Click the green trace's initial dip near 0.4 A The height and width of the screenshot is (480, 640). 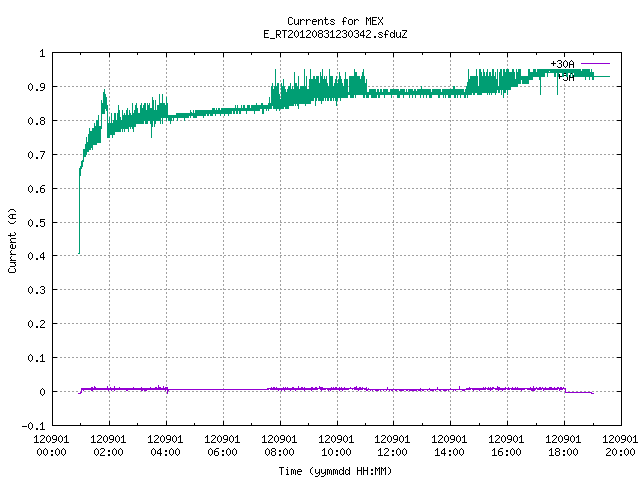[79, 252]
